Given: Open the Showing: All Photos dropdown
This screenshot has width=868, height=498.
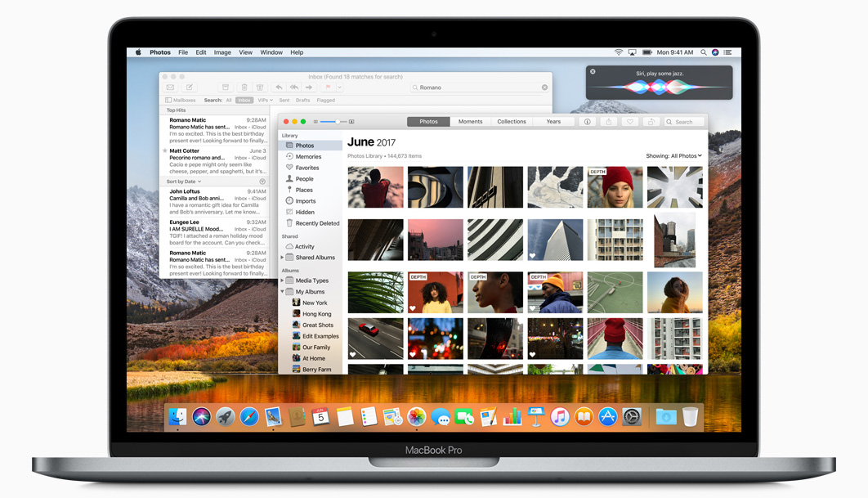Looking at the screenshot, I should (x=673, y=155).
